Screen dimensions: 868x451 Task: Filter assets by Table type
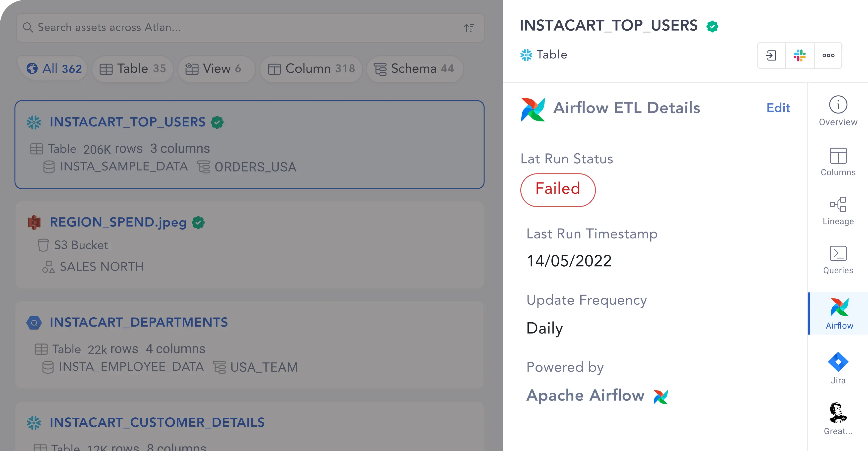coord(133,69)
